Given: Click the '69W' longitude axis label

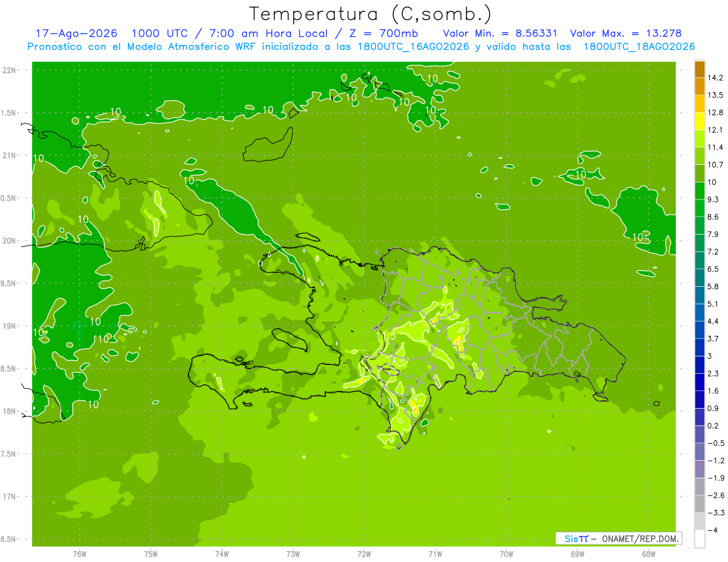Looking at the screenshot, I should point(578,554).
